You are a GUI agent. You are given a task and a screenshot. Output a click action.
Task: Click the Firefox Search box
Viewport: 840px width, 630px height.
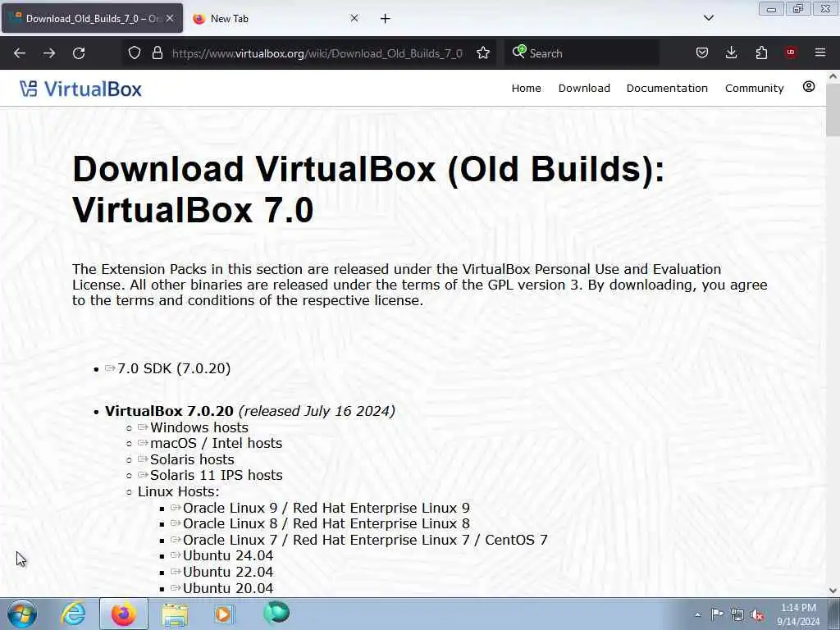[x=582, y=53]
